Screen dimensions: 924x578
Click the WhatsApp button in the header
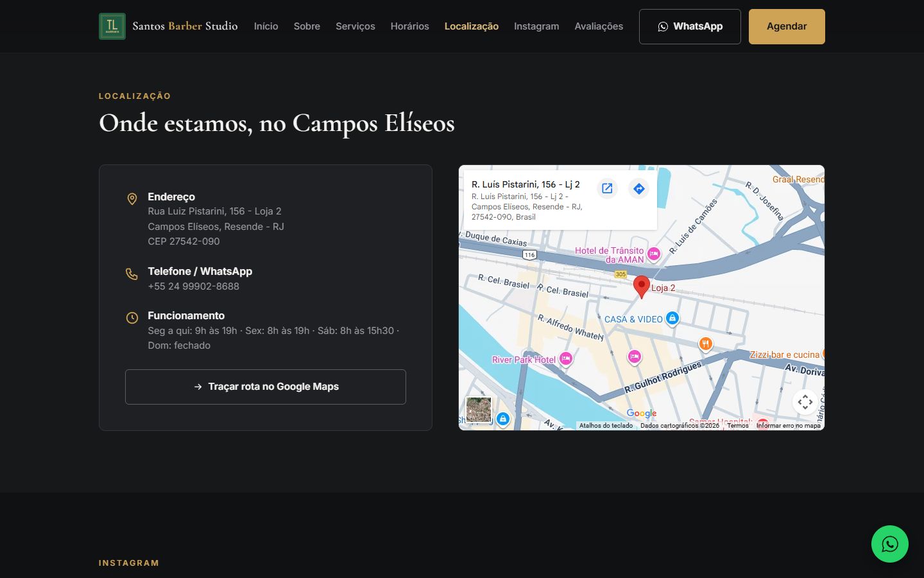(x=690, y=26)
